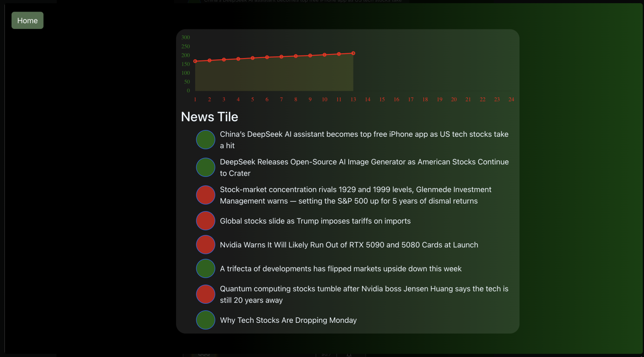Image resolution: width=644 pixels, height=357 pixels.
Task: Click chart data point above x-axis 4
Action: point(238,59)
